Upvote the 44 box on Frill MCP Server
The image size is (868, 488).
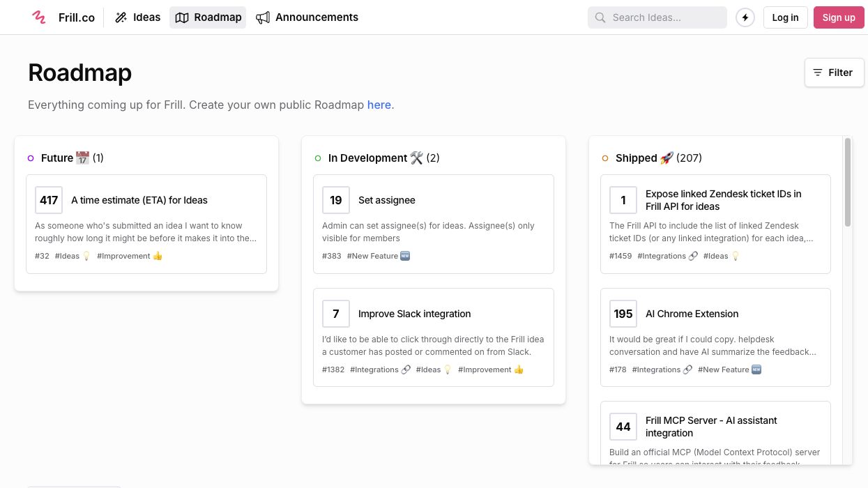coord(623,427)
